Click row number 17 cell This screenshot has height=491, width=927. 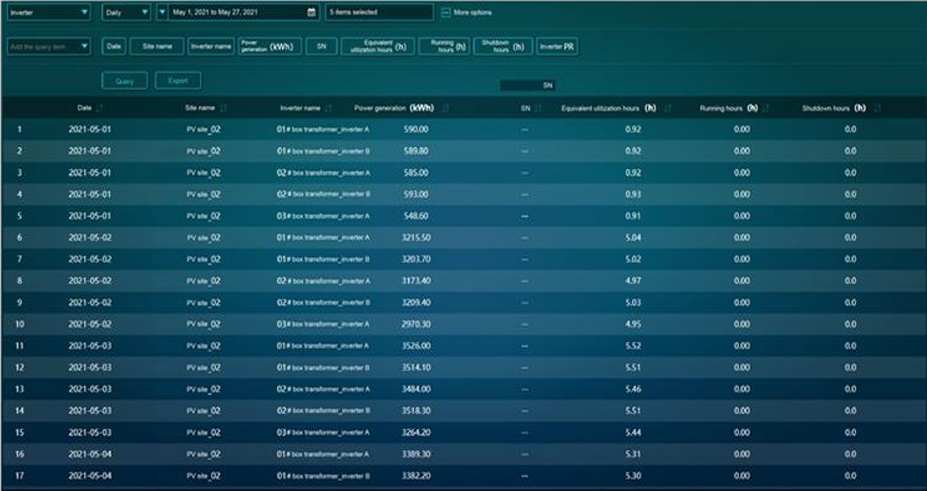[x=20, y=476]
